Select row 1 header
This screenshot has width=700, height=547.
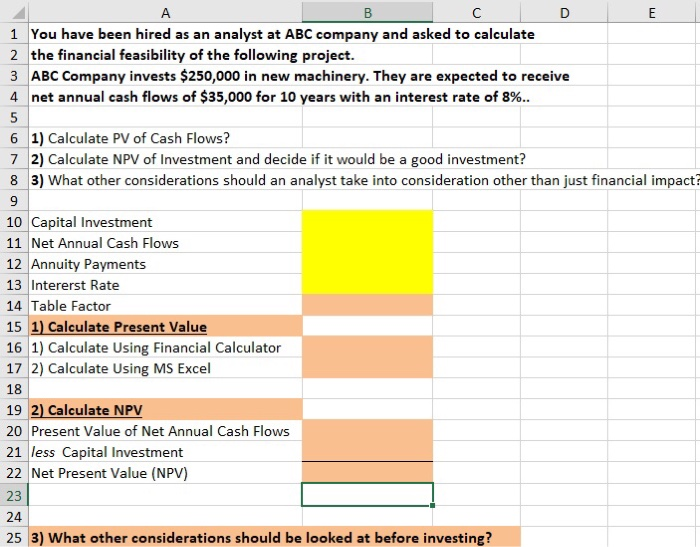[14, 34]
